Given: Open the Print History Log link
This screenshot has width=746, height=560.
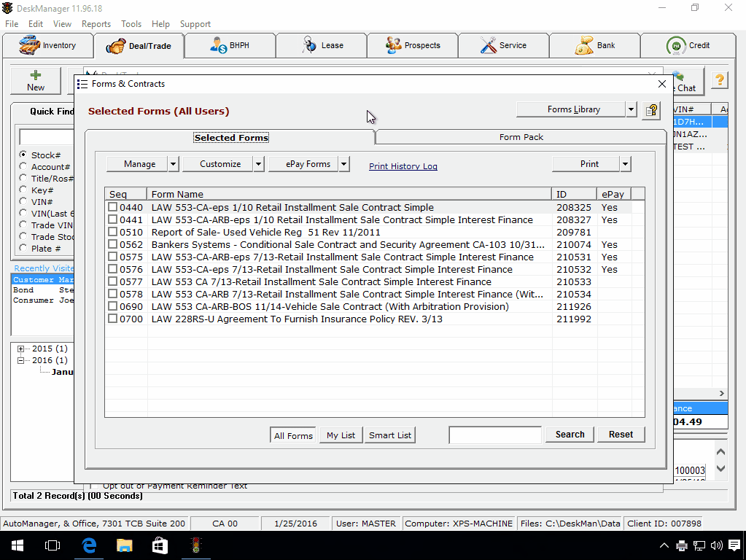Looking at the screenshot, I should click(403, 166).
